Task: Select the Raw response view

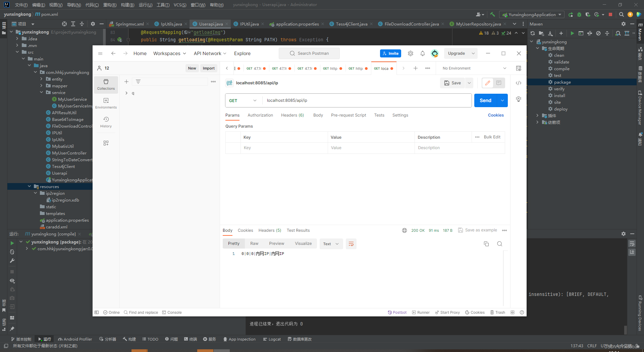Action: 254,244
